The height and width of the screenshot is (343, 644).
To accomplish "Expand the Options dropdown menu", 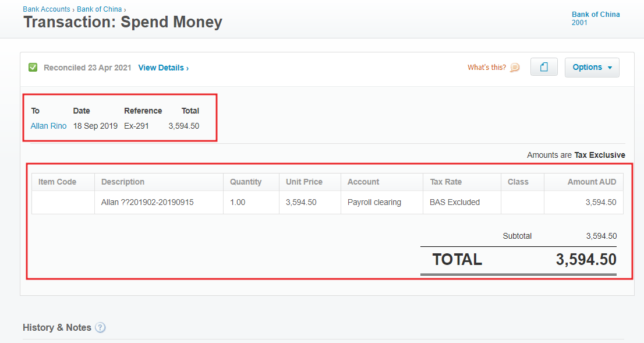I will (x=592, y=68).
